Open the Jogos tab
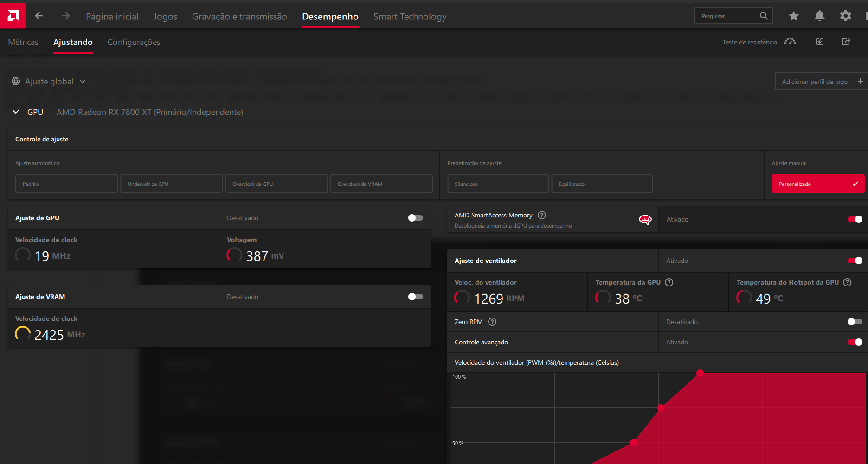The width and height of the screenshot is (868, 464). [165, 16]
